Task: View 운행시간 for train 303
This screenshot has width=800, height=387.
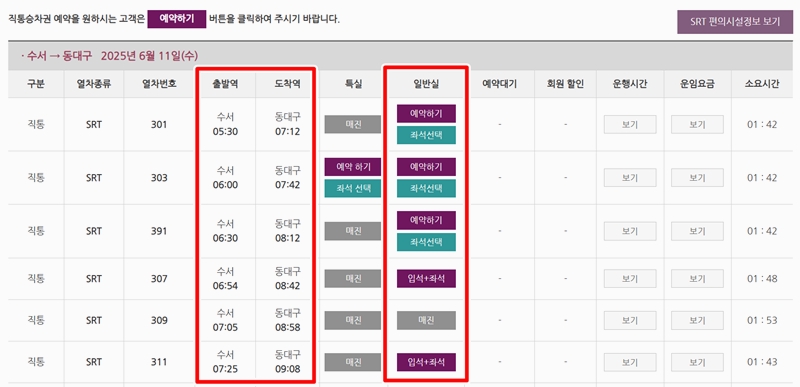Action: (x=630, y=177)
